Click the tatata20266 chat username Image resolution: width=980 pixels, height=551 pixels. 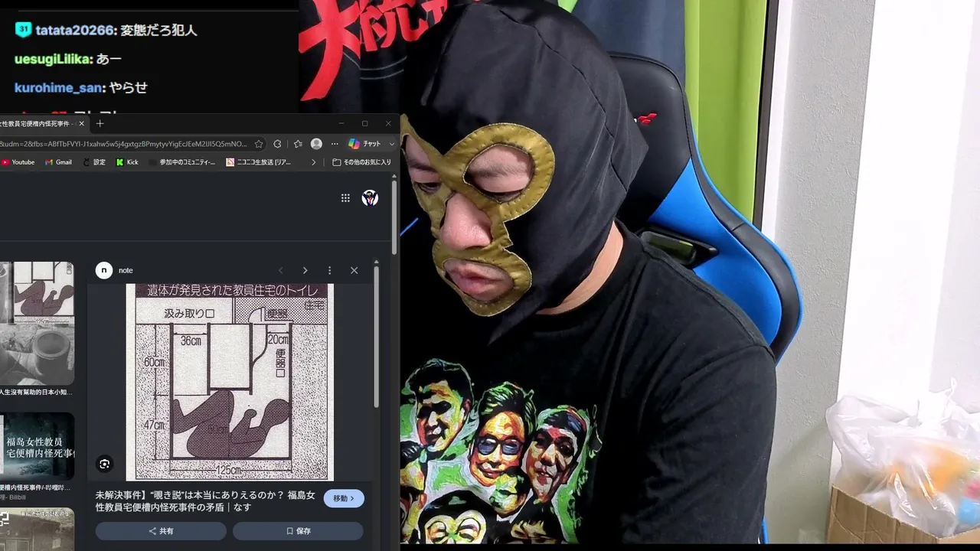[75, 31]
